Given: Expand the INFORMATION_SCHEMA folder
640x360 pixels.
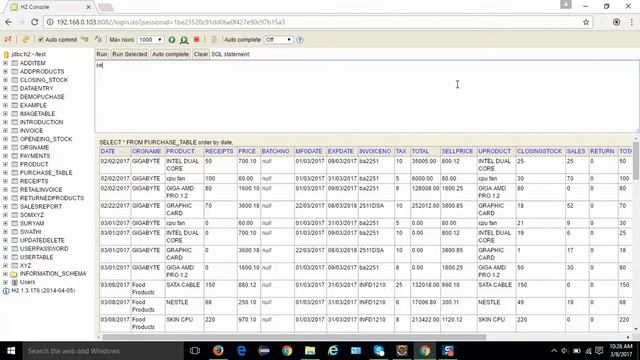Looking at the screenshot, I should (5, 273).
